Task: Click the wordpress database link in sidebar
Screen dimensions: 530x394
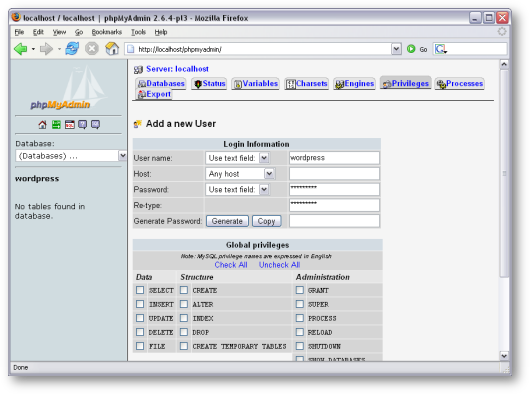Action: tap(37, 178)
